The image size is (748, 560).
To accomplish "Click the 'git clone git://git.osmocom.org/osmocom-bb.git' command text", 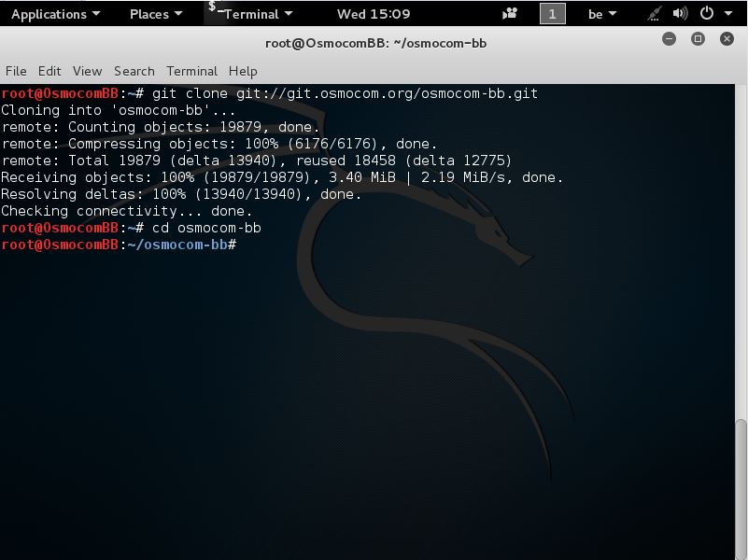I will pyautogui.click(x=345, y=93).
